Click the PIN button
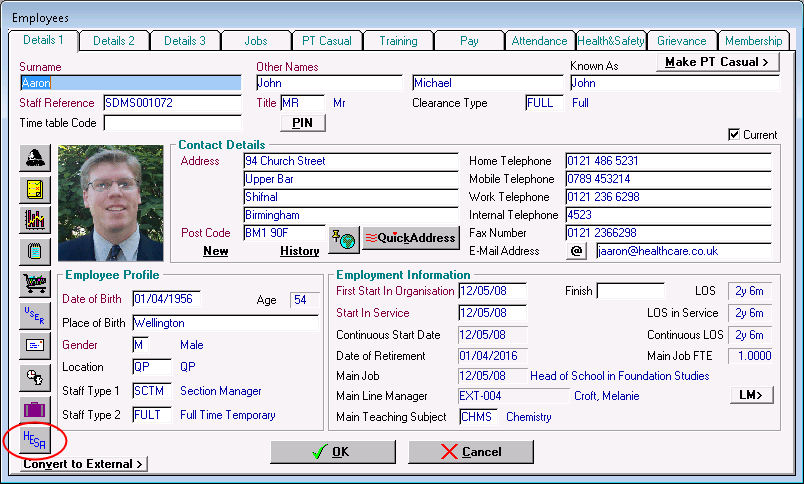Screen dimensions: 804x484 pos(303,123)
